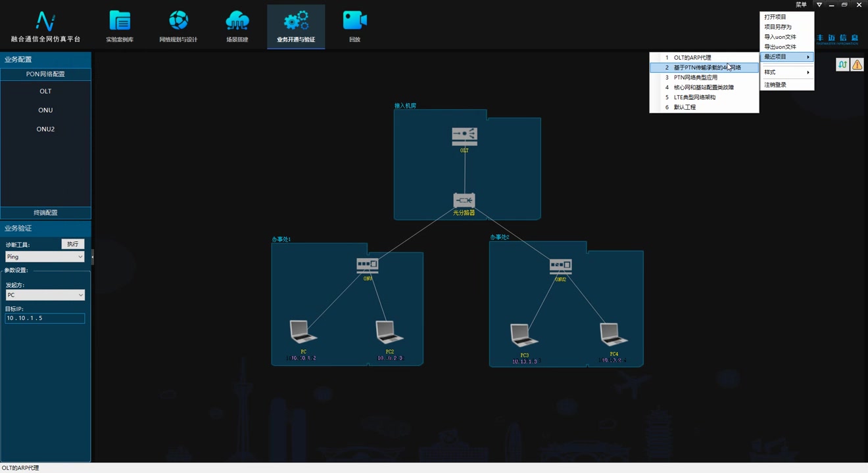Viewport: 868px width, 473px height.
Task: Open the 菜单 dropdown triangle in title bar
Action: click(819, 5)
